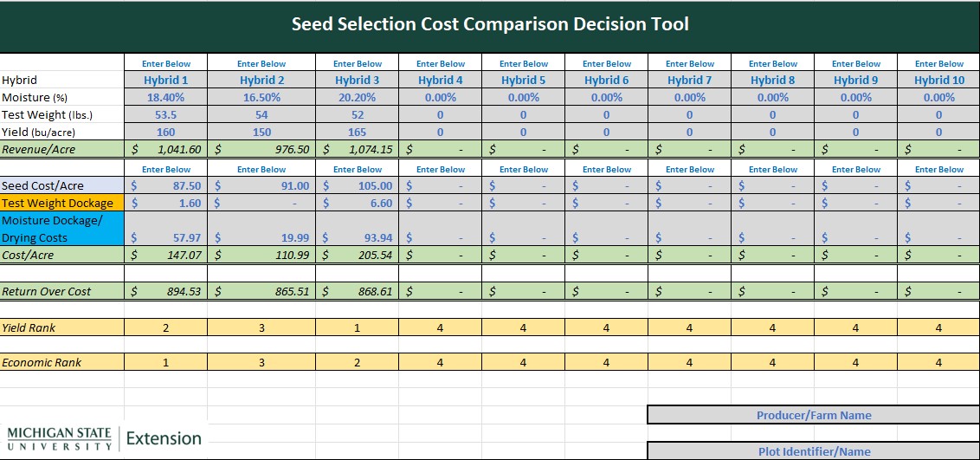Click the Plot Identifier/Name field
This screenshot has width=980, height=460.
813,451
